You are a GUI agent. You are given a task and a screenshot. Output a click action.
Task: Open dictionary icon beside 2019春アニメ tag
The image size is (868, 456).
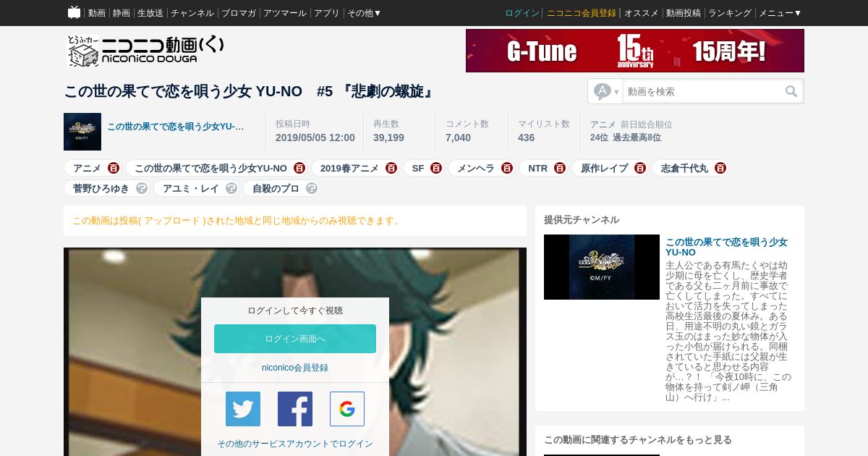391,168
